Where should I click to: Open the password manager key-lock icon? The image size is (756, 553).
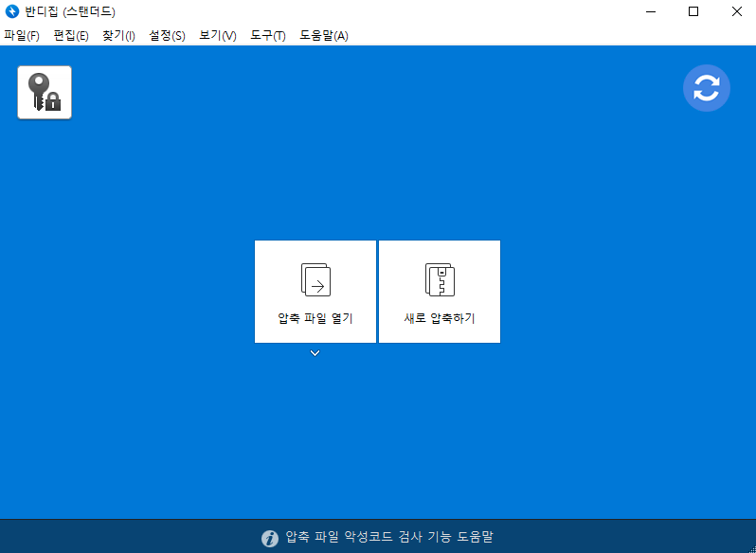coord(45,93)
